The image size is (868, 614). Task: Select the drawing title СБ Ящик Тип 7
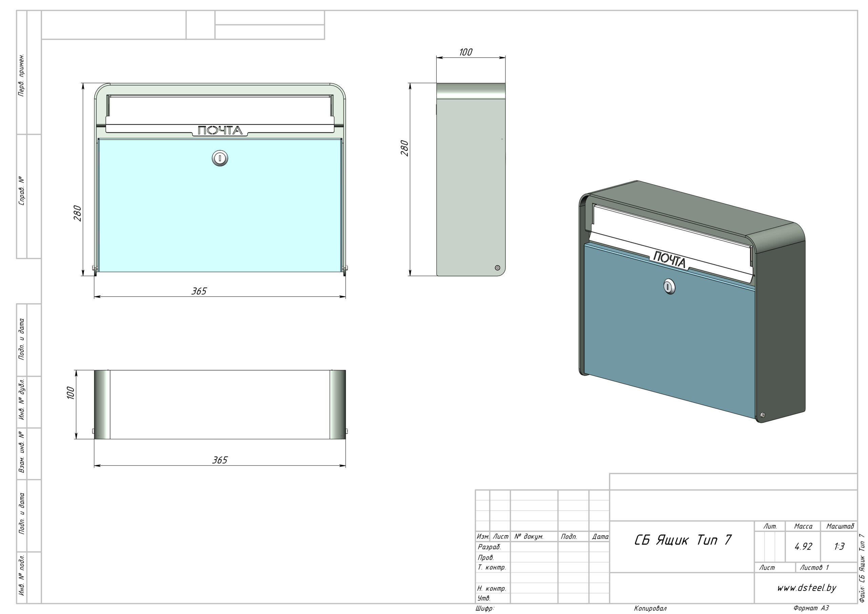(x=683, y=540)
